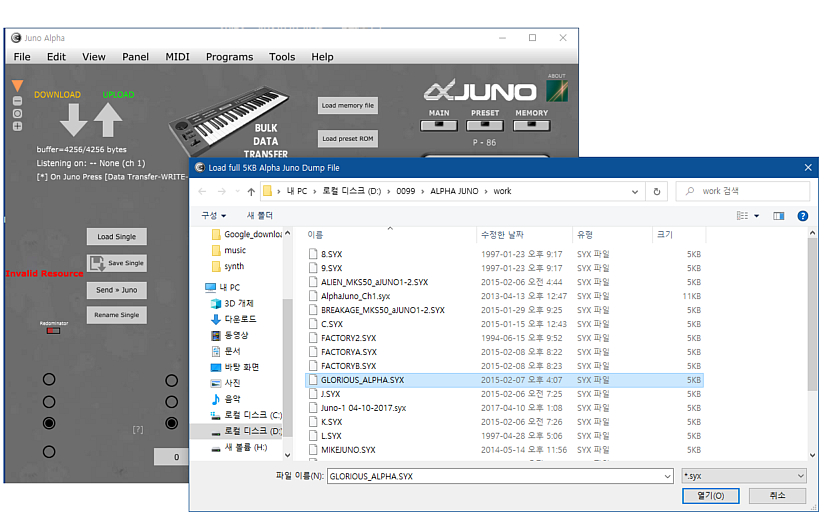Image resolution: width=825 pixels, height=518 pixels.
Task: Open the Google_download folder in sidebar
Action: pyautogui.click(x=247, y=234)
